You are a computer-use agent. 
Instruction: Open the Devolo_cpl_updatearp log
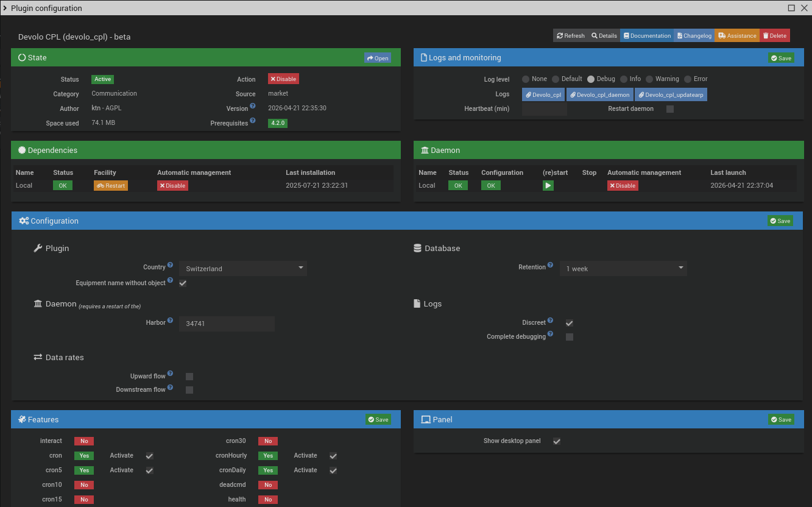(x=671, y=94)
